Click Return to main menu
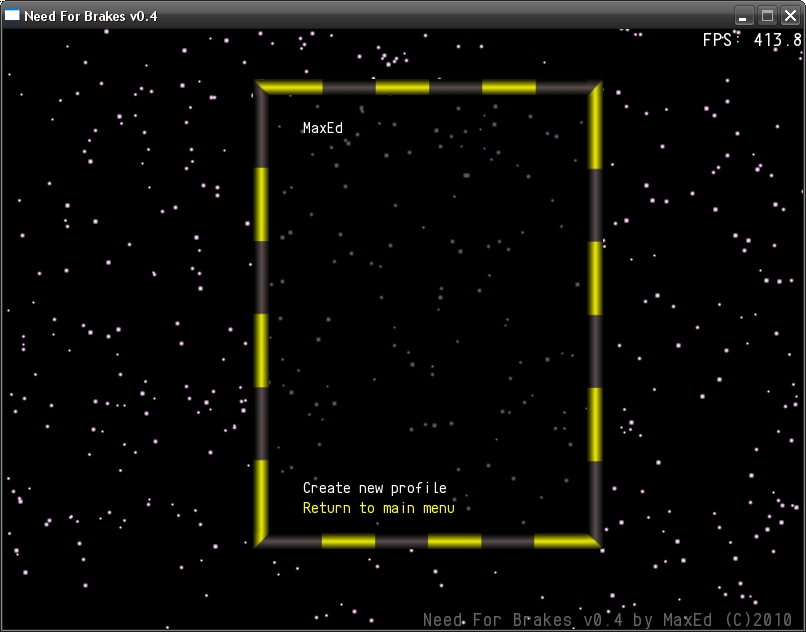The image size is (806, 632). (x=379, y=508)
